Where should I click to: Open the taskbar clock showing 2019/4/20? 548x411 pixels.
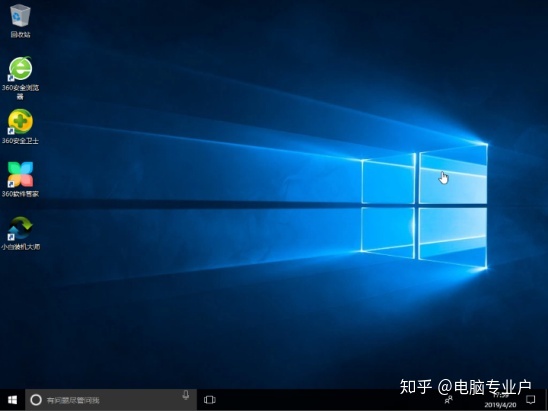[500, 400]
